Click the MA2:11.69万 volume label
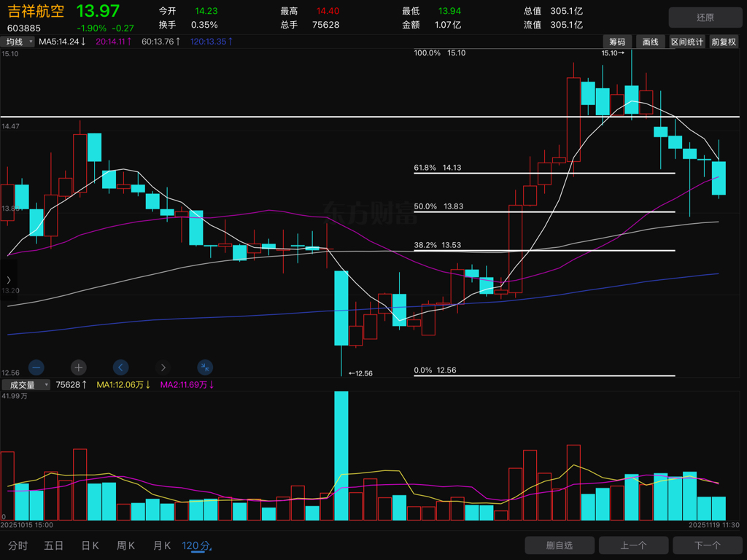This screenshot has height=560, width=747. pyautogui.click(x=187, y=385)
